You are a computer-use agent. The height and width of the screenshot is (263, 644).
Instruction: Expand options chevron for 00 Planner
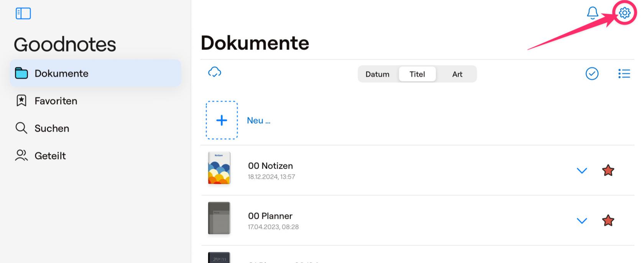pyautogui.click(x=582, y=221)
